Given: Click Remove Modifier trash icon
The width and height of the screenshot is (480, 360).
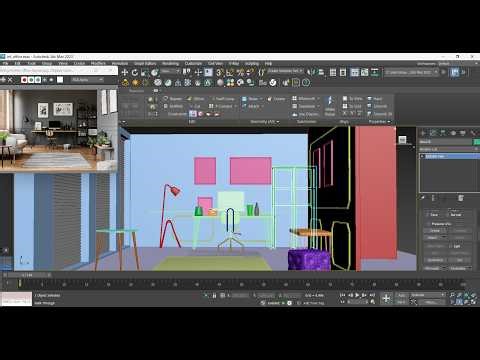Looking at the screenshot, I should point(461,198).
